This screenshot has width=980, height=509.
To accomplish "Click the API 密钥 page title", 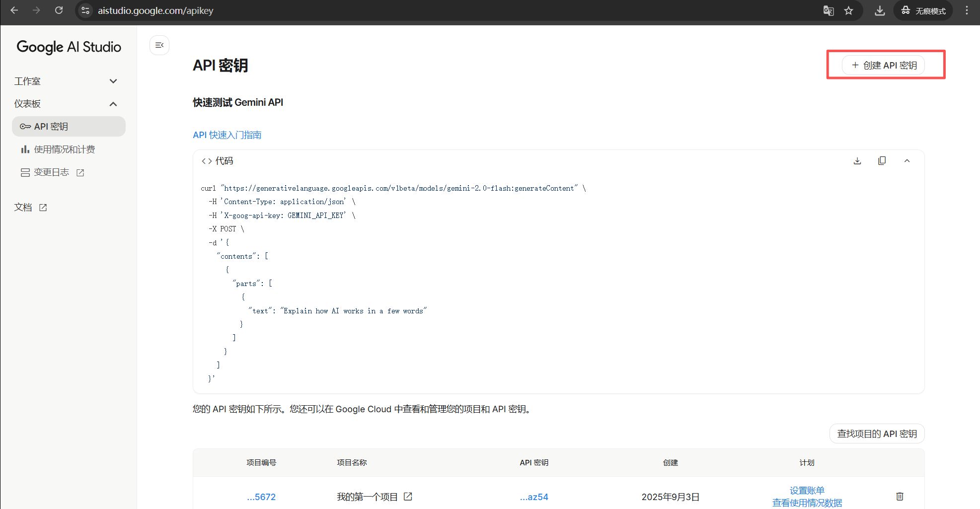I will point(220,66).
